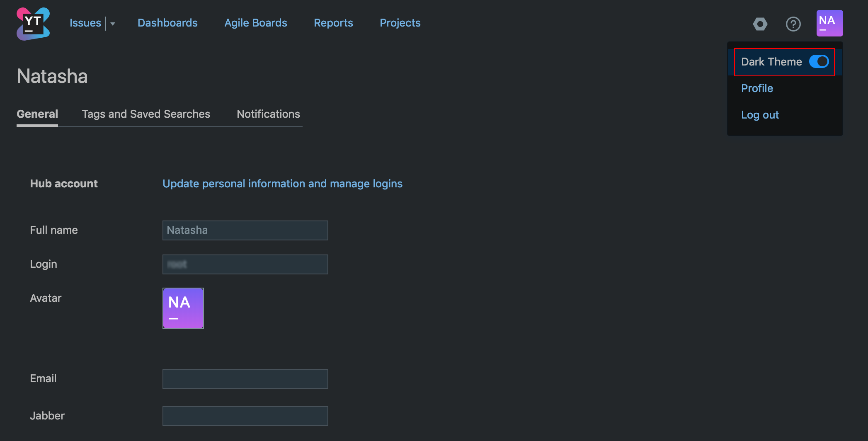Open the YouTrack logo home page
This screenshot has height=441, width=868.
(x=33, y=23)
